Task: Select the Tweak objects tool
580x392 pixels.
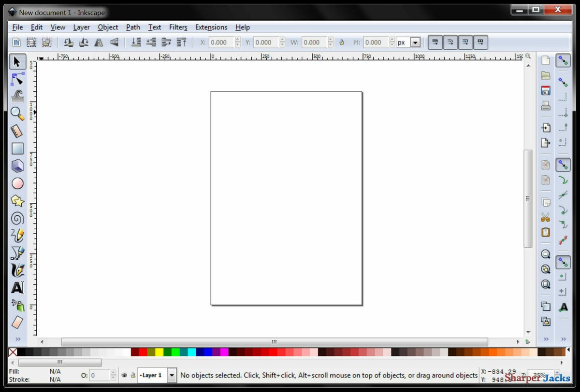Action: coord(17,96)
